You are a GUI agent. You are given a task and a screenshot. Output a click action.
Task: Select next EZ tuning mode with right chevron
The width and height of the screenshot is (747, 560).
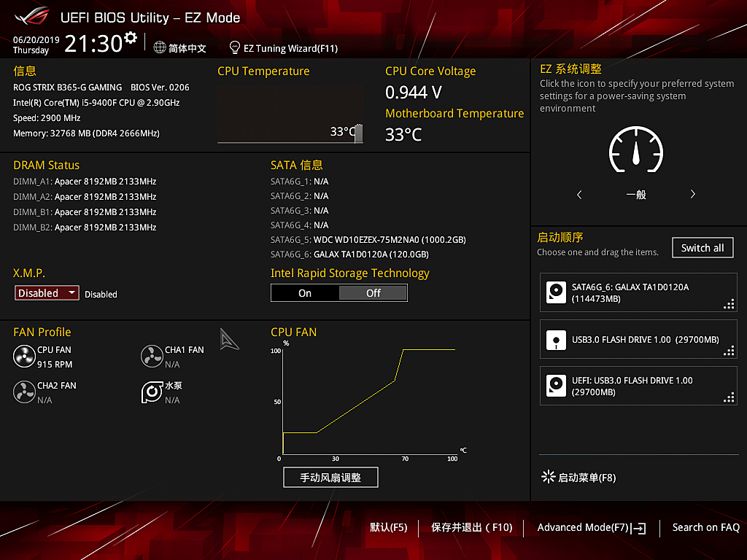coord(693,194)
